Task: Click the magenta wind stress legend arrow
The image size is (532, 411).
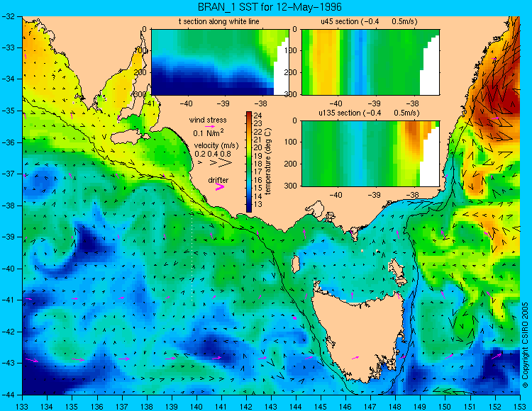Action: (211, 126)
